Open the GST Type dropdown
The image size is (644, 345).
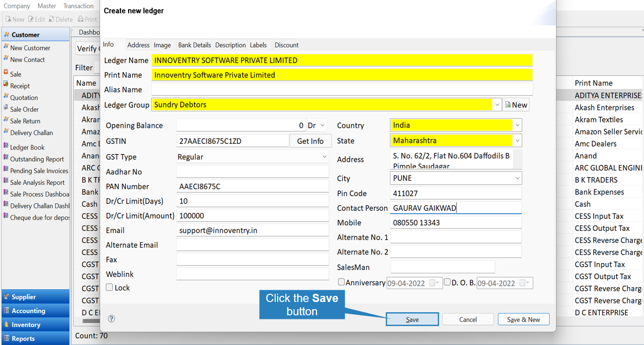pyautogui.click(x=324, y=157)
